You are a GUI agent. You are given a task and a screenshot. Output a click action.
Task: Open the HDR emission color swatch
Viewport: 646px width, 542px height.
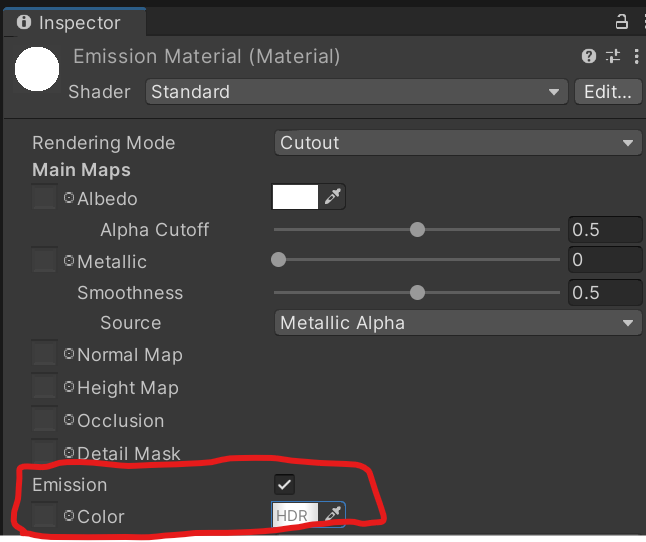pos(295,514)
